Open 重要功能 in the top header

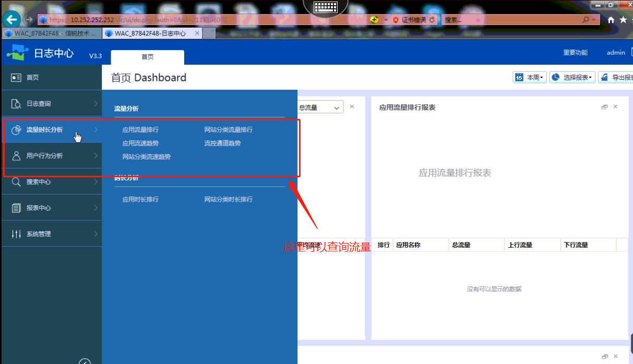[x=575, y=53]
